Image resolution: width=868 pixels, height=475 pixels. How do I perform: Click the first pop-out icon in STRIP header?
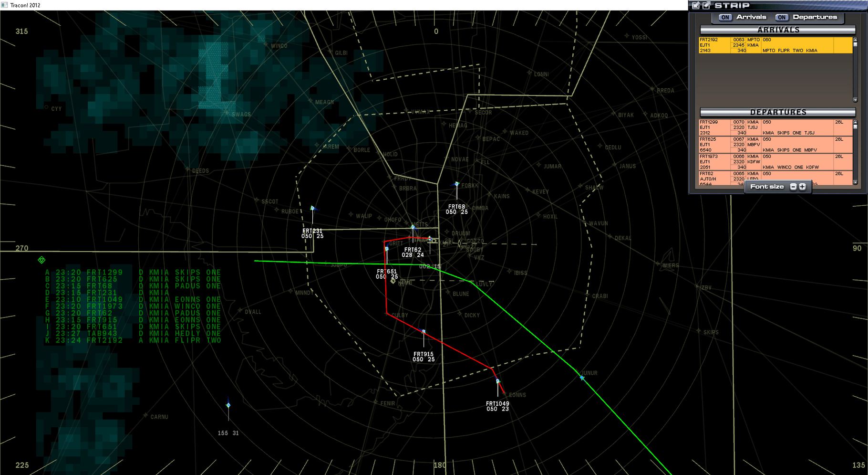[696, 5]
